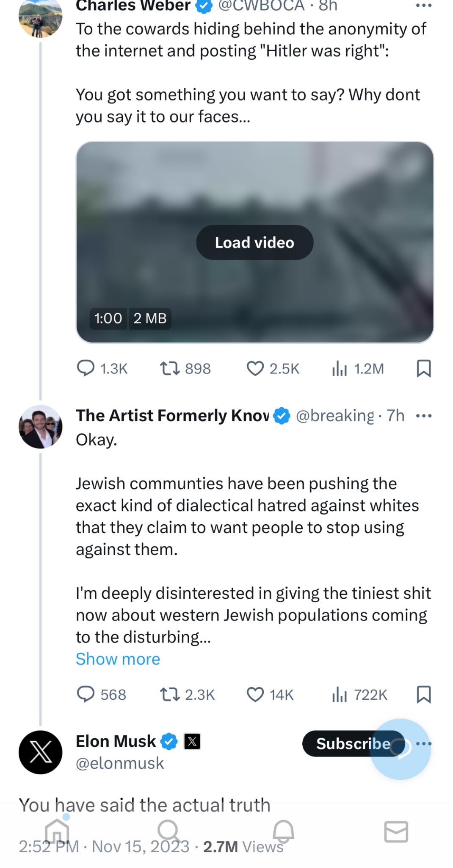The width and height of the screenshot is (453, 868).
Task: Open The Artist Formerly Known profile picture
Action: click(x=41, y=427)
